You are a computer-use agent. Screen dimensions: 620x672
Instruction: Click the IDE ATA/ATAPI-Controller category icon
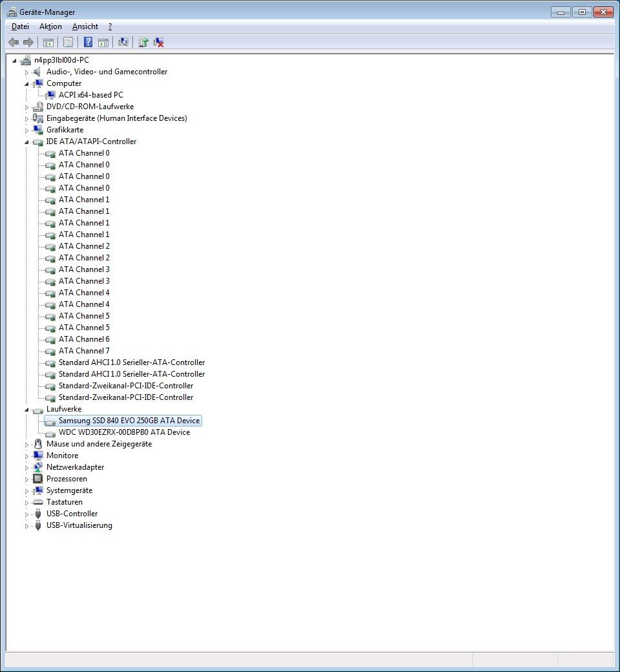click(x=37, y=142)
